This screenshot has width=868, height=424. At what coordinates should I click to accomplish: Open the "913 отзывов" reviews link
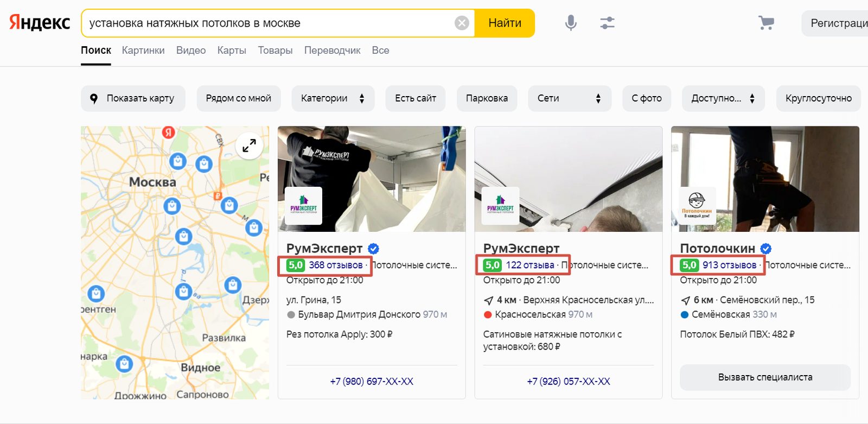point(729,265)
